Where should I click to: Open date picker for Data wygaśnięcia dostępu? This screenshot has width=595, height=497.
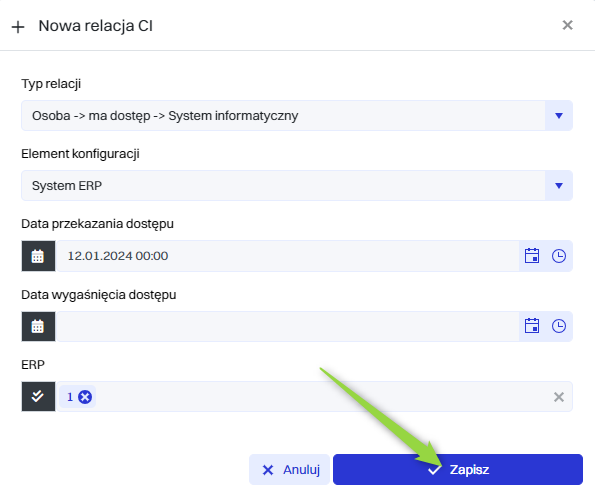click(532, 326)
